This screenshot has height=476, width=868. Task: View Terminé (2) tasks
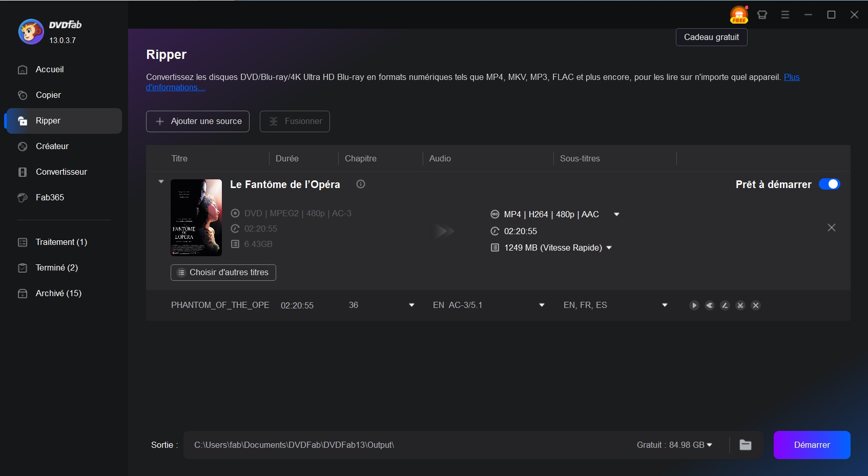[64, 267]
